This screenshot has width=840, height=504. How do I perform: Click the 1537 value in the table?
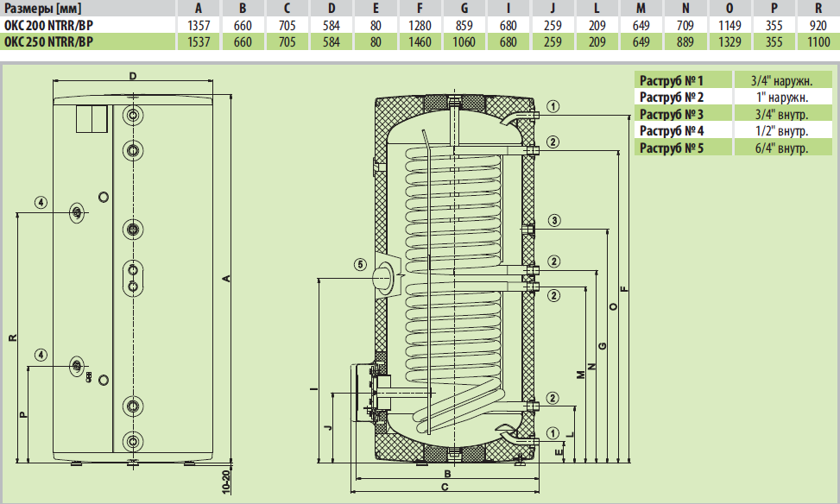[x=198, y=41]
